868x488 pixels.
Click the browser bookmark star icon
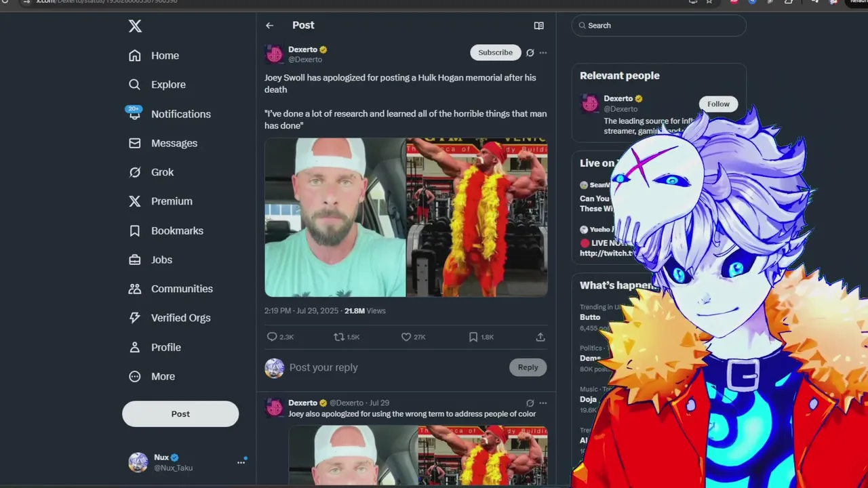coord(709,2)
